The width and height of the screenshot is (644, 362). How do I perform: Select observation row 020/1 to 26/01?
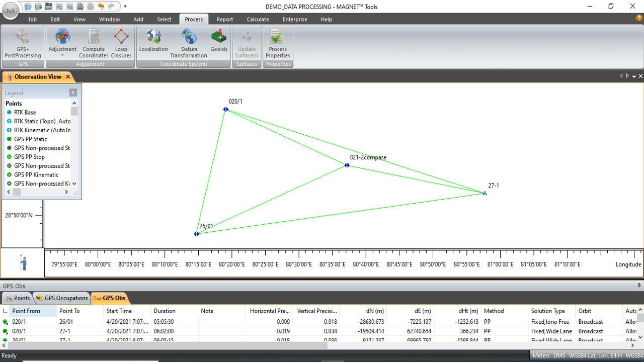click(319, 322)
